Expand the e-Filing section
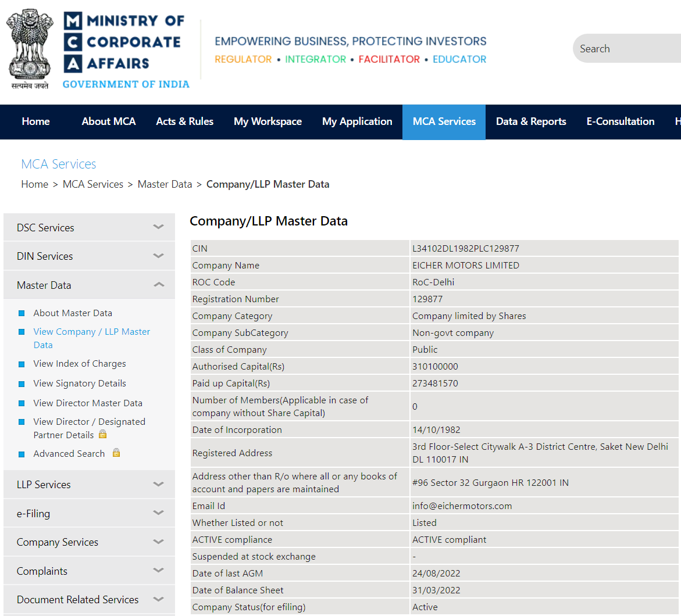 click(89, 513)
